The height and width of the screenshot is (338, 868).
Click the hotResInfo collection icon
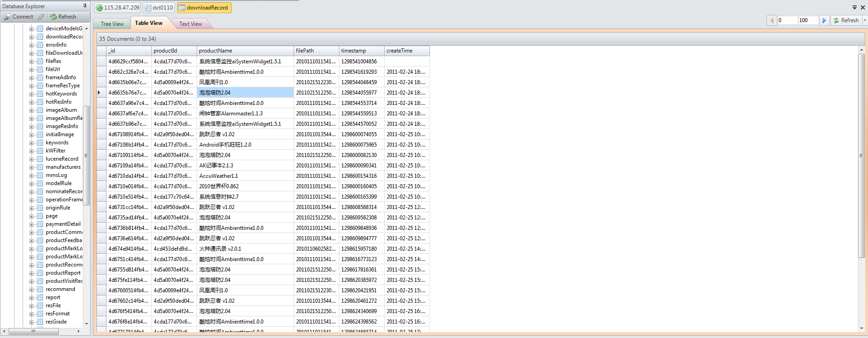[x=40, y=102]
